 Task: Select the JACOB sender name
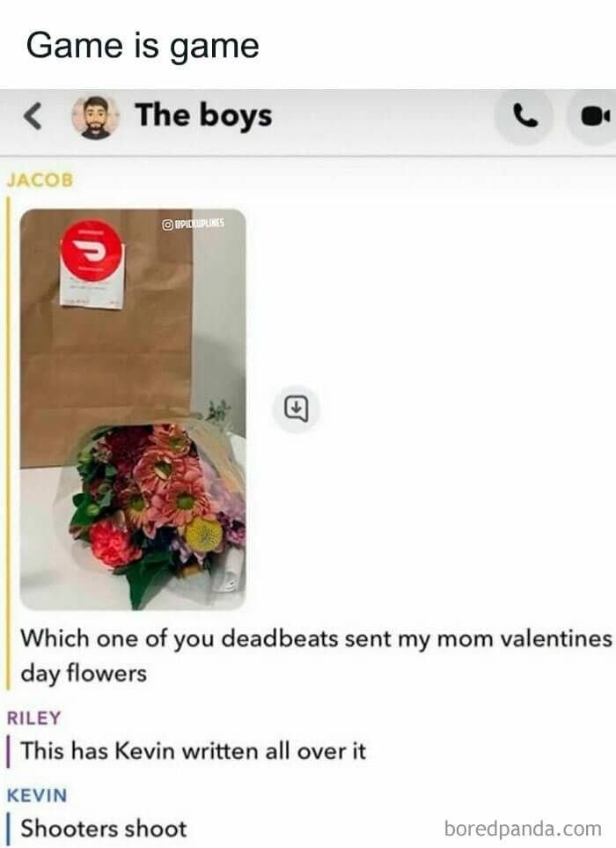[40, 181]
